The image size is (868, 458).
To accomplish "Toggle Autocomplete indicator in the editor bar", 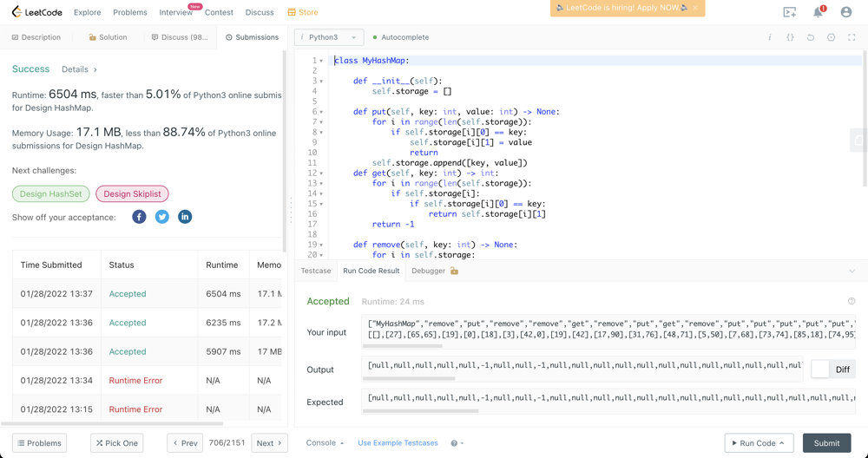I will tap(401, 37).
